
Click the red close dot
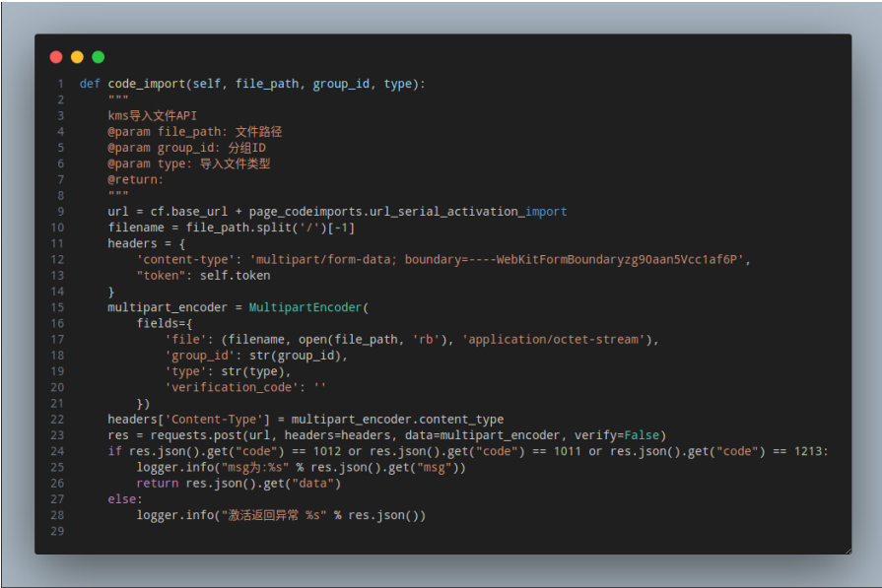point(56,57)
